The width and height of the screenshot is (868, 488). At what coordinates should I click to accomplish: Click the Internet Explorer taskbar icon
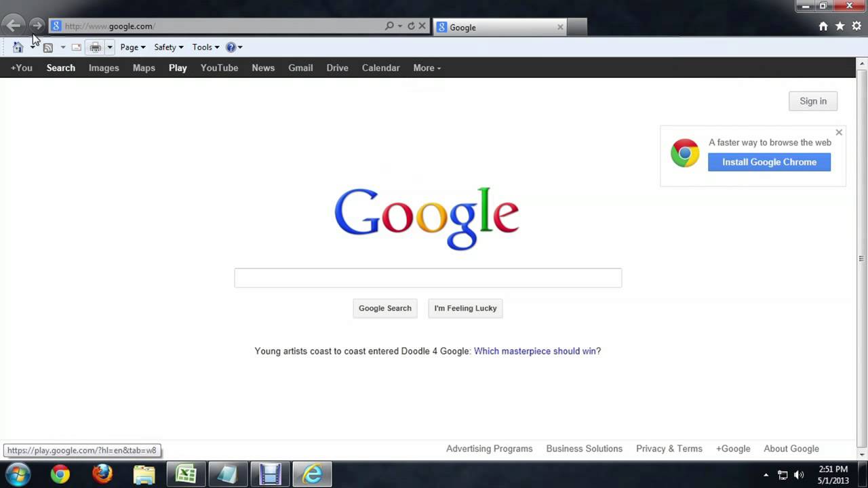pos(312,474)
